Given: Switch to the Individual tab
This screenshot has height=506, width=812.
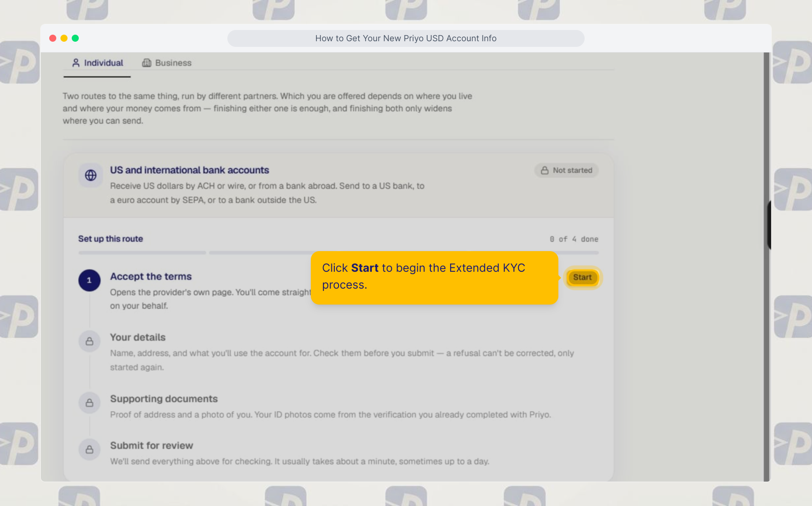Looking at the screenshot, I should pos(97,63).
